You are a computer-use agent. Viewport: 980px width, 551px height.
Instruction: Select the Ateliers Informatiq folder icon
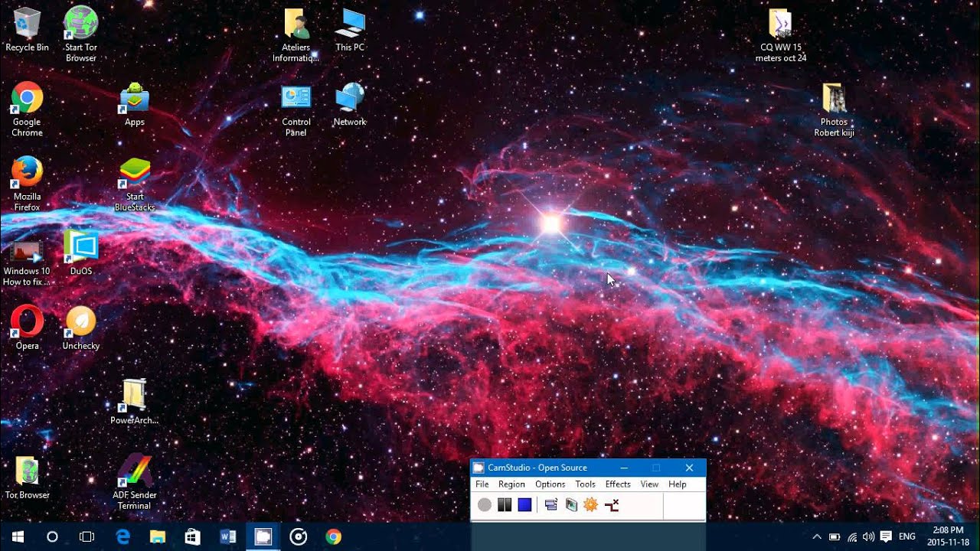pyautogui.click(x=296, y=35)
